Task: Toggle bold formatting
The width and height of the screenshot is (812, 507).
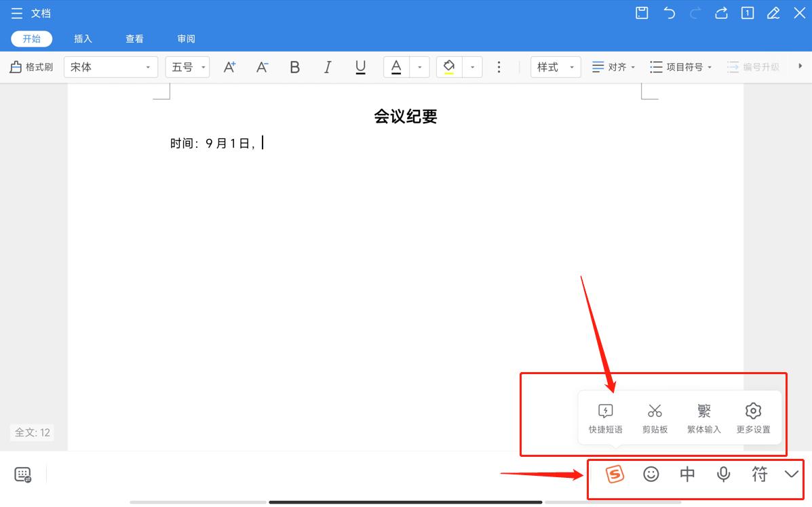Action: 294,66
